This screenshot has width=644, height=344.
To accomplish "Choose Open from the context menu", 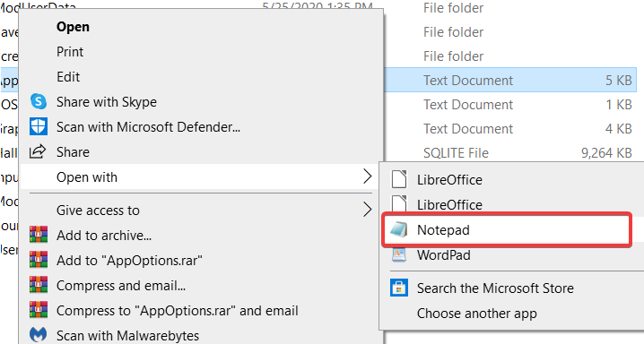I will (x=73, y=27).
